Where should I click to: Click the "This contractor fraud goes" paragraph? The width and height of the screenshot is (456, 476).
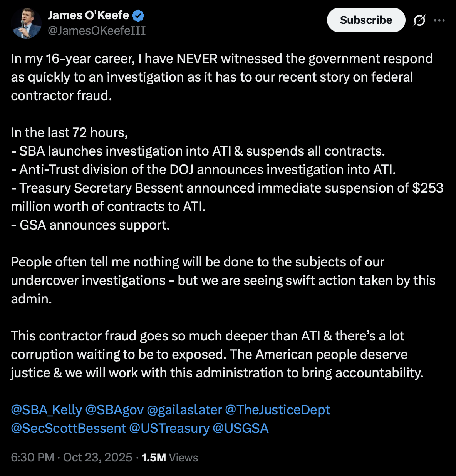217,354
